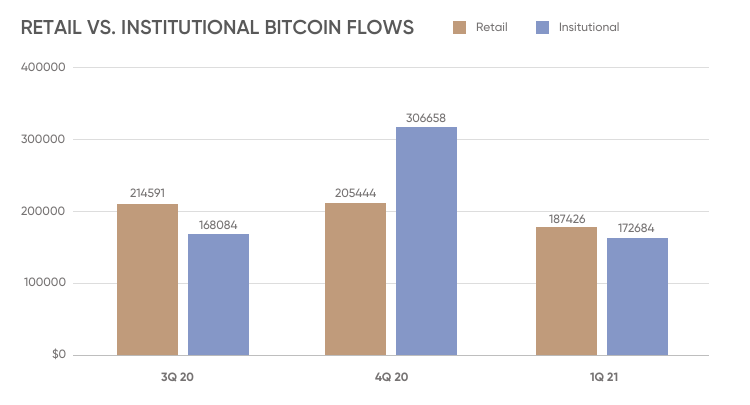Click the chart title text
Screen dimensions: 750x405
tap(217, 28)
